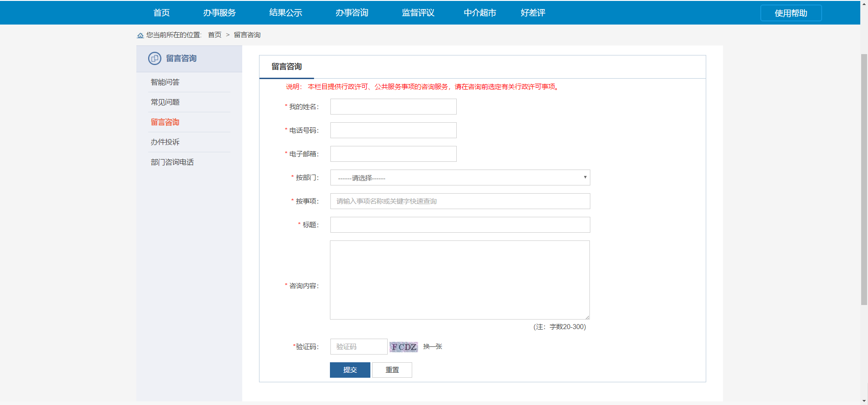This screenshot has width=868, height=405.
Task: Focus the 我的姓名 name input field
Action: pyautogui.click(x=393, y=107)
